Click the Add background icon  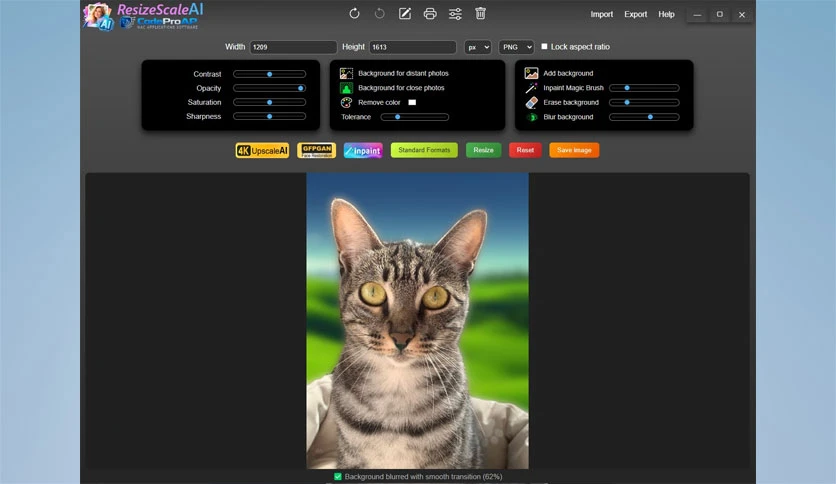click(x=531, y=74)
